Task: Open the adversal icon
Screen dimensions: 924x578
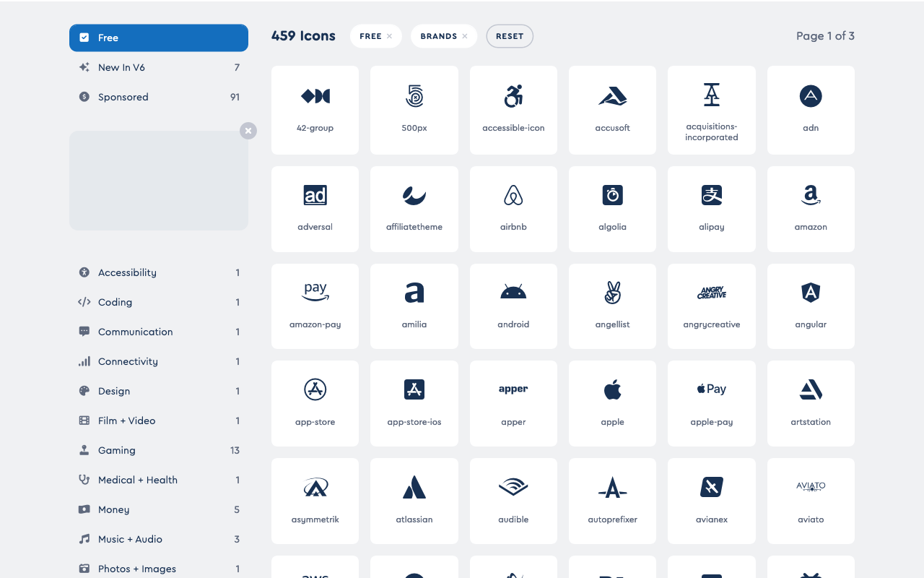Action: coord(315,209)
